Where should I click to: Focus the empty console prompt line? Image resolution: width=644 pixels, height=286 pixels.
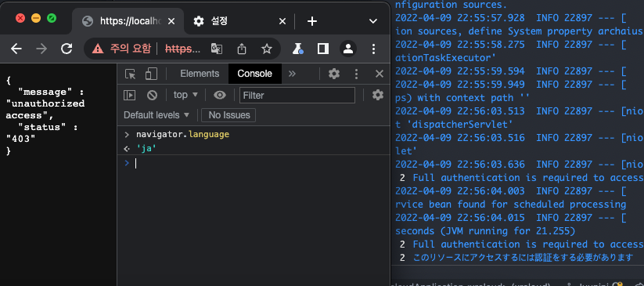pyautogui.click(x=254, y=164)
